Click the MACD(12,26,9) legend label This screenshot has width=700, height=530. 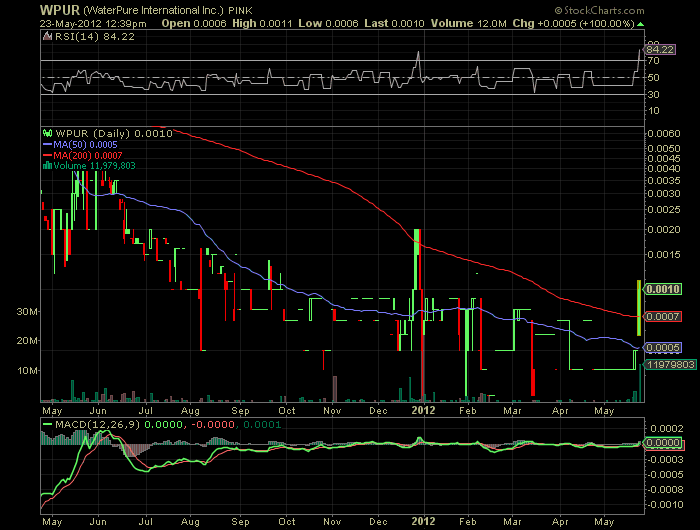click(x=97, y=424)
